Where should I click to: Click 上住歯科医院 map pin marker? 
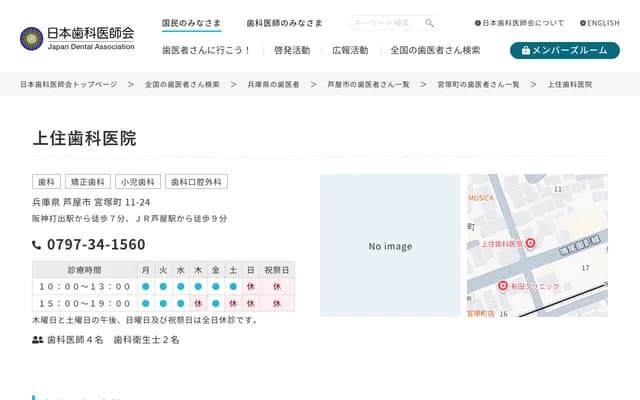[x=531, y=243]
